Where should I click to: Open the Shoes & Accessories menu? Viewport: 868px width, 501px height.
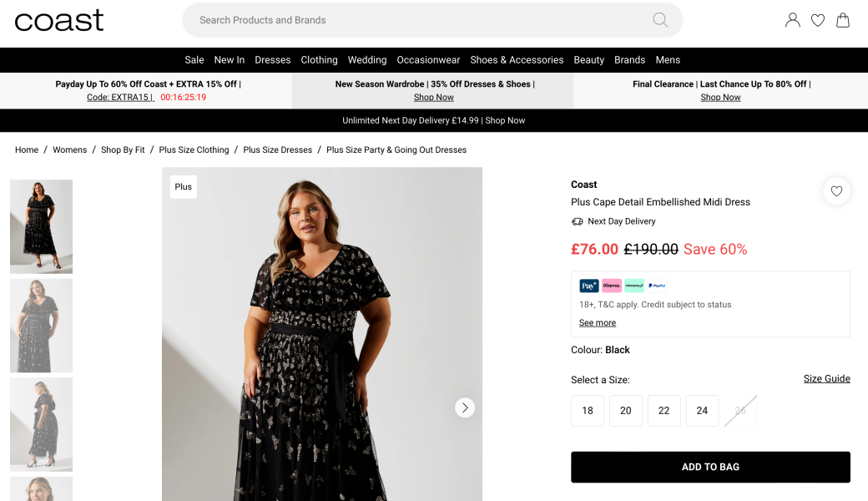coord(517,60)
